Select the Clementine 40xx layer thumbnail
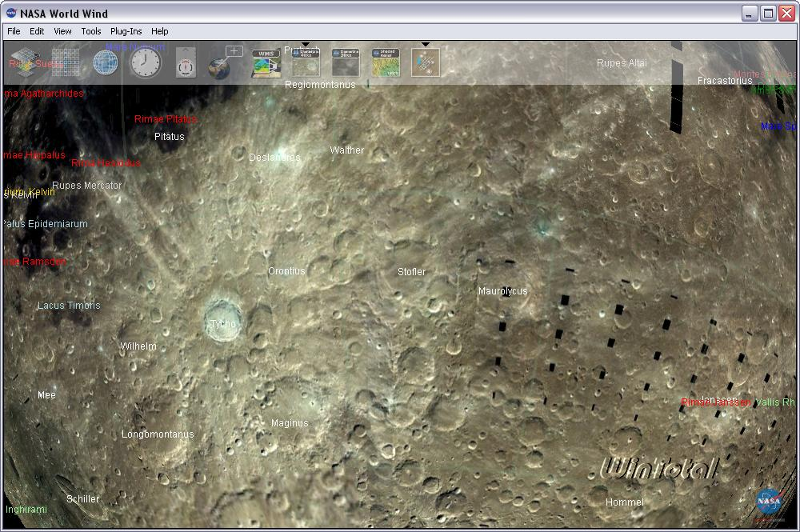This screenshot has height=532, width=800. 306,62
